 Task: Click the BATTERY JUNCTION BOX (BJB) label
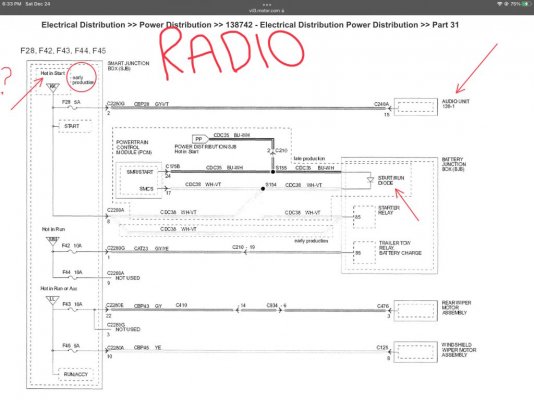[454, 164]
